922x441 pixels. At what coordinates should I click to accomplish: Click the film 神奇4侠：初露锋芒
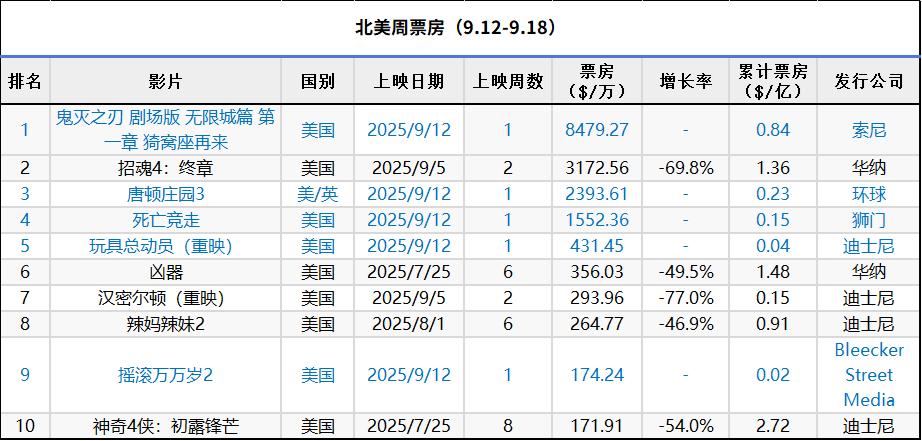(x=165, y=426)
